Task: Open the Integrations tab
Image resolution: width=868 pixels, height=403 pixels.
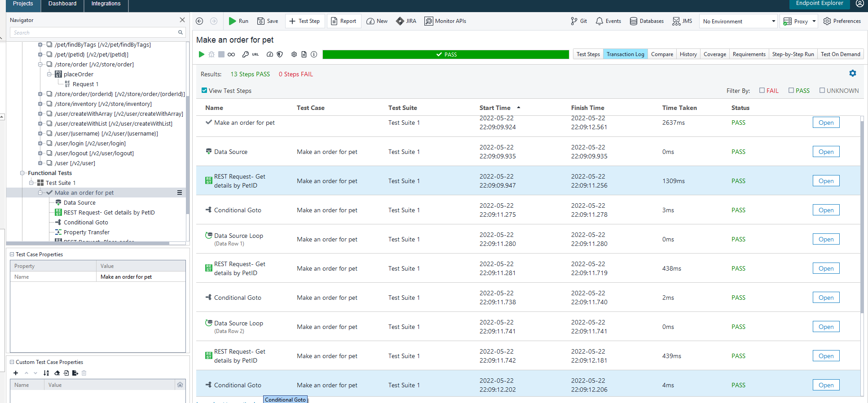Action: pos(106,4)
